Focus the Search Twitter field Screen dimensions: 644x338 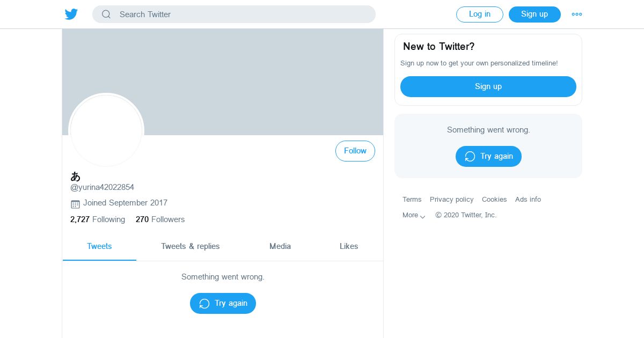pyautogui.click(x=241, y=14)
